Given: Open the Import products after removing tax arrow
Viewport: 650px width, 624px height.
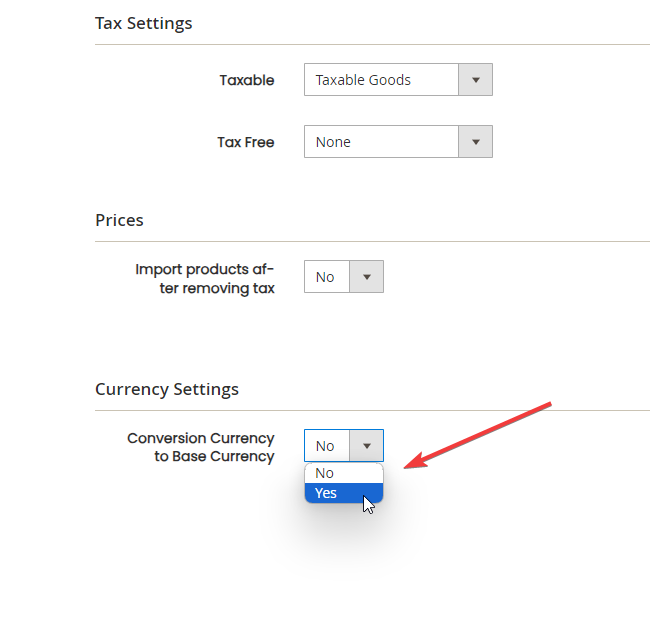Looking at the screenshot, I should pyautogui.click(x=366, y=277).
